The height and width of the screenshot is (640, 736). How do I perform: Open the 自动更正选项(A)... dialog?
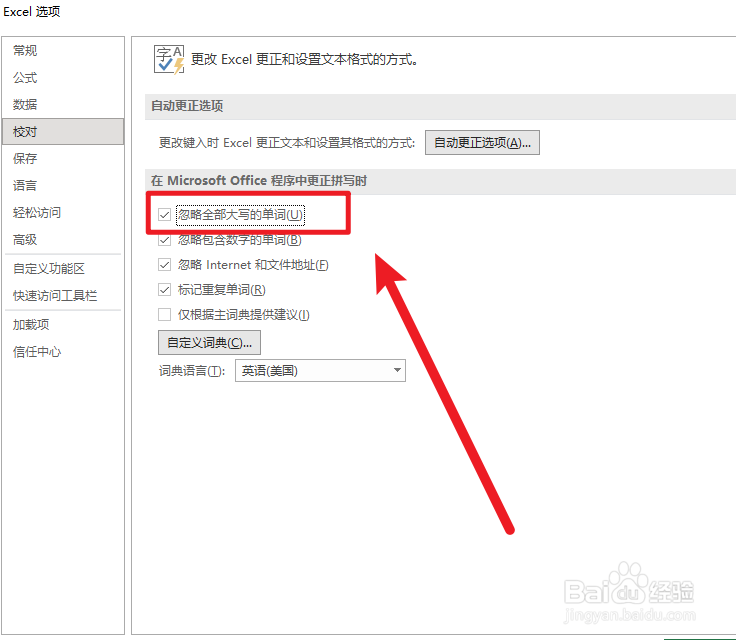click(482, 142)
